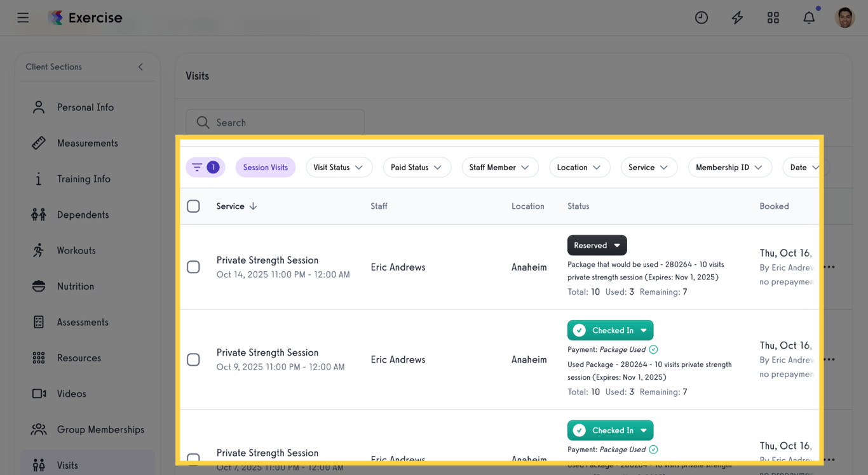Select the Session Visits tab

pos(265,167)
